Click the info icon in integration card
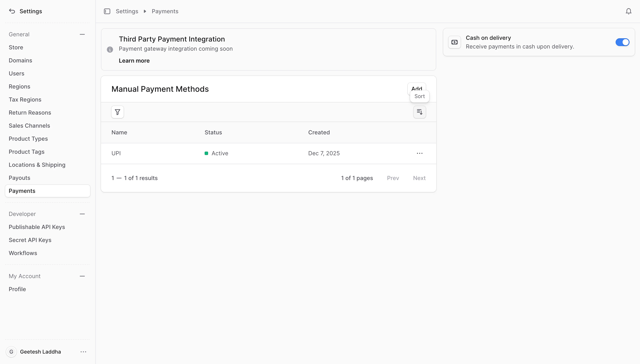 110,50
